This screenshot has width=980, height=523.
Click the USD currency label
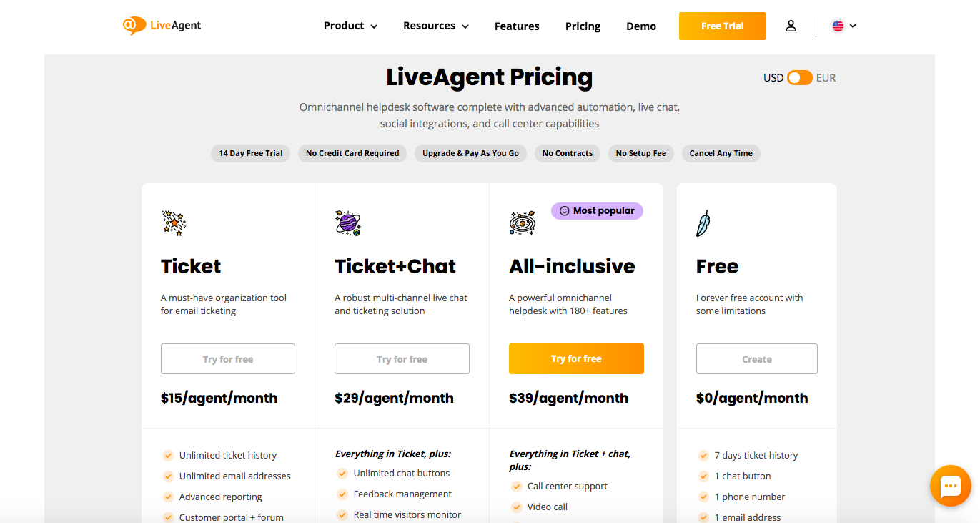pyautogui.click(x=773, y=78)
